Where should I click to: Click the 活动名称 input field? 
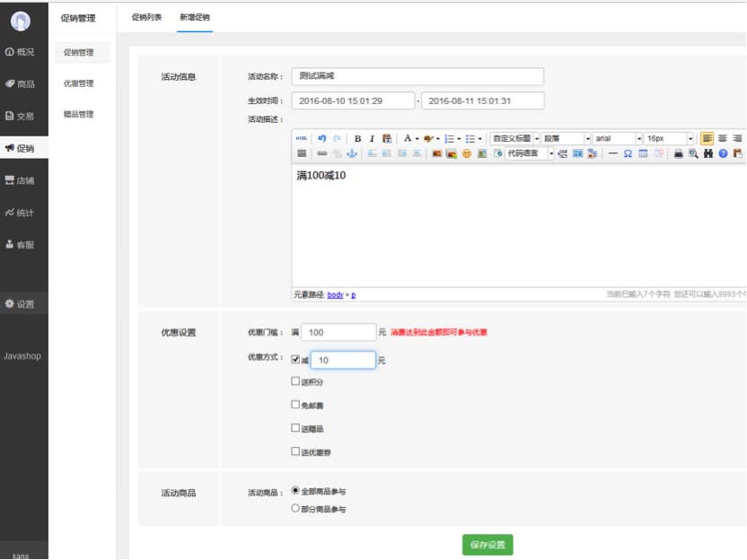point(417,77)
